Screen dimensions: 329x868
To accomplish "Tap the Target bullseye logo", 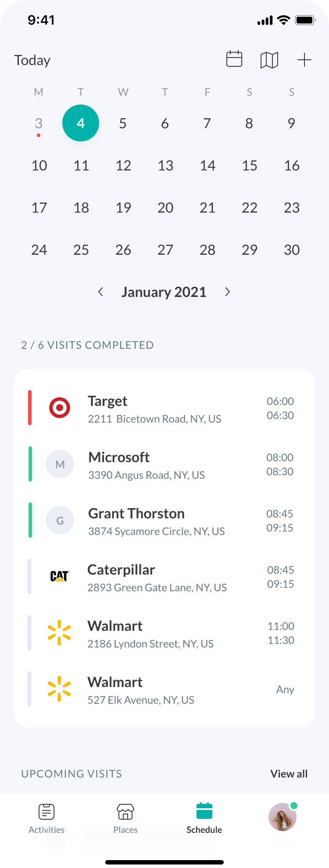I will pyautogui.click(x=60, y=408).
